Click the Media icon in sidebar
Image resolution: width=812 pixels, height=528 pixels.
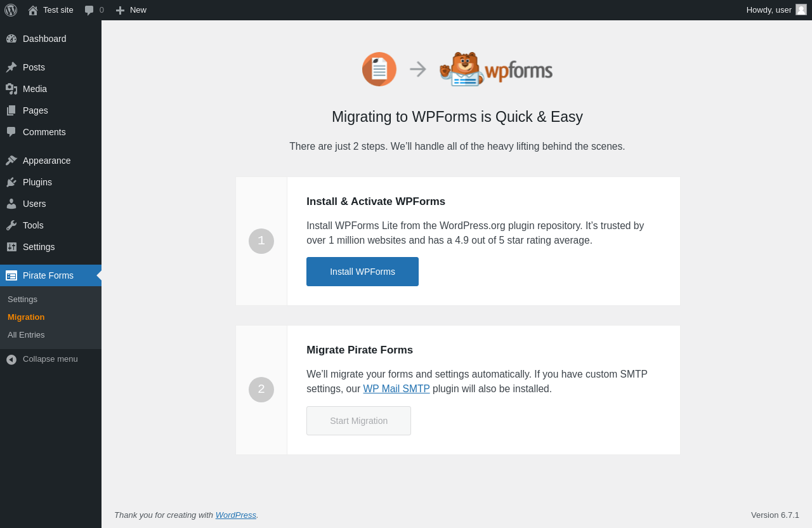click(x=11, y=89)
